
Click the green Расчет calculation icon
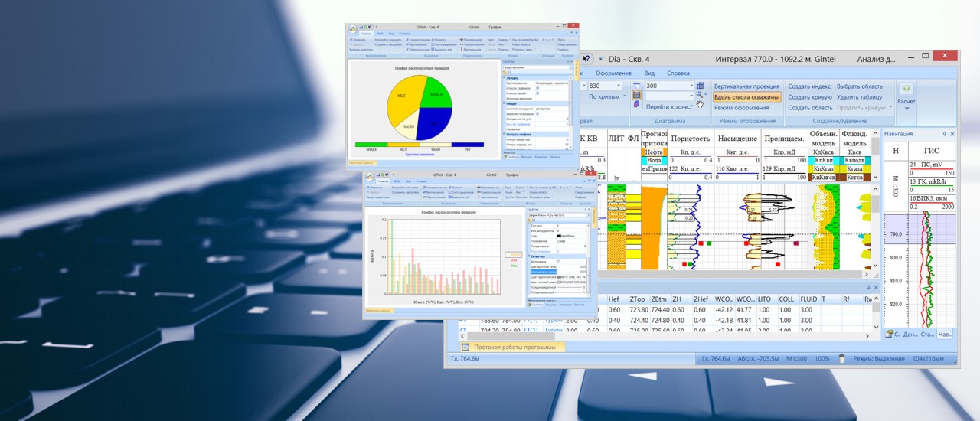point(906,89)
